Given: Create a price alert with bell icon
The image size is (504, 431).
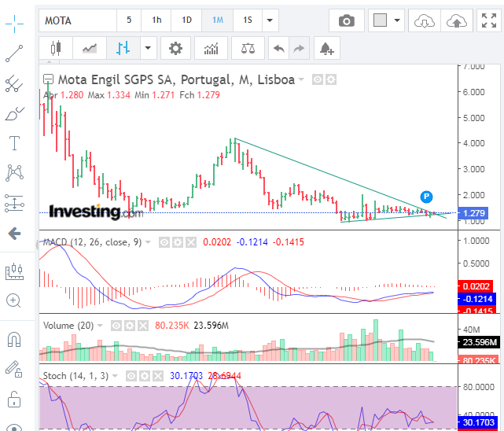Looking at the screenshot, I should 327,48.
